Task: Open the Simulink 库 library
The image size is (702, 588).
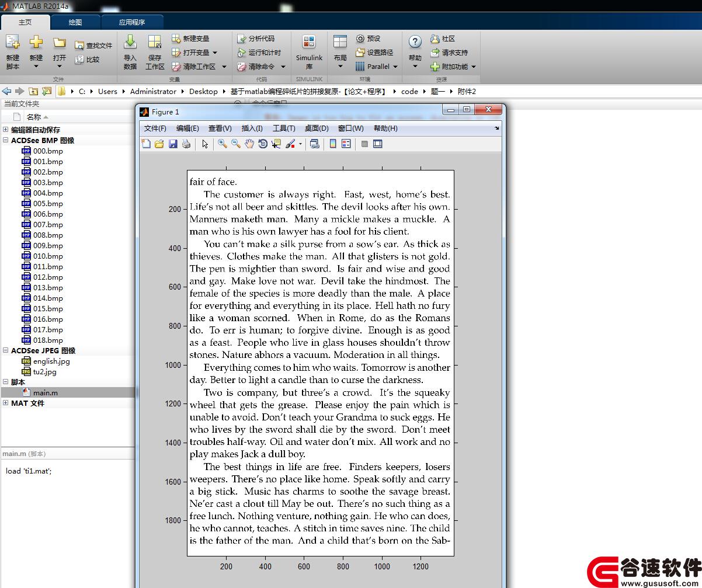Action: coord(309,52)
